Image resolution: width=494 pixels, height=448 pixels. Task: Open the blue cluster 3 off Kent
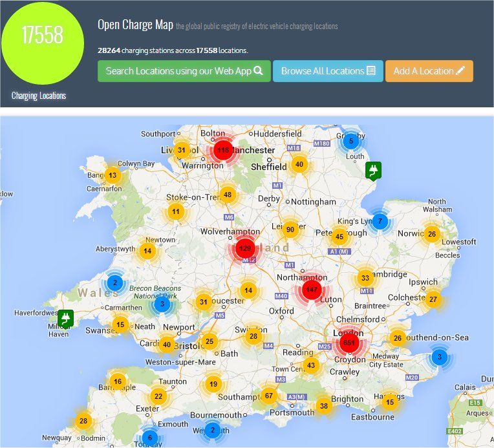[439, 357]
